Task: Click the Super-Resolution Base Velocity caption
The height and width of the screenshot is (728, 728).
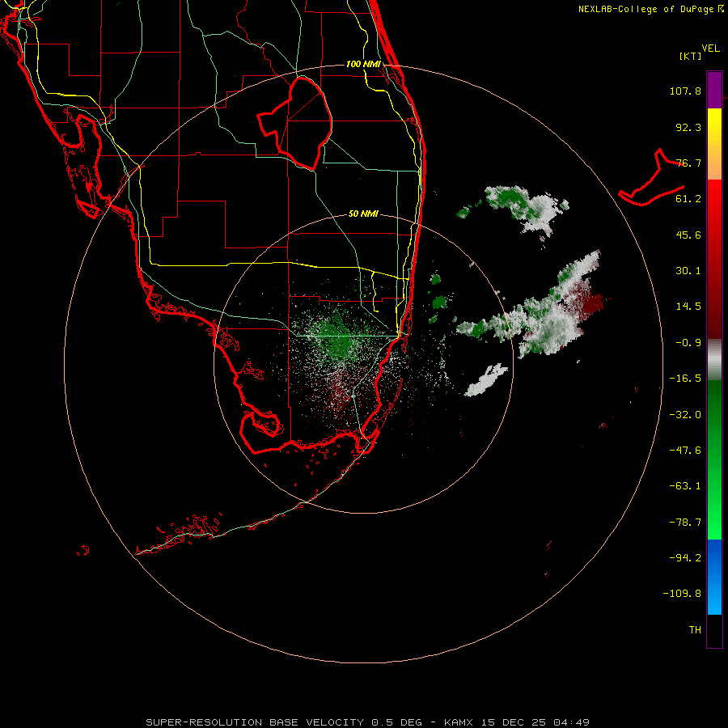Action: click(368, 722)
